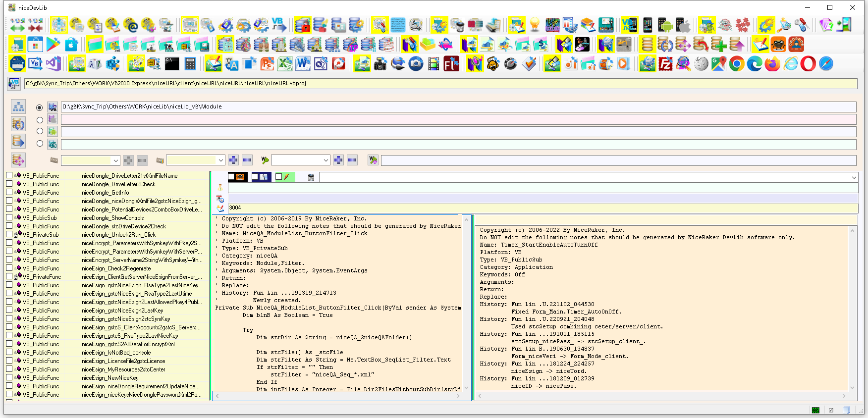The width and height of the screenshot is (868, 418).
Task: Click the Wikipedia globe icon
Action: tap(701, 64)
